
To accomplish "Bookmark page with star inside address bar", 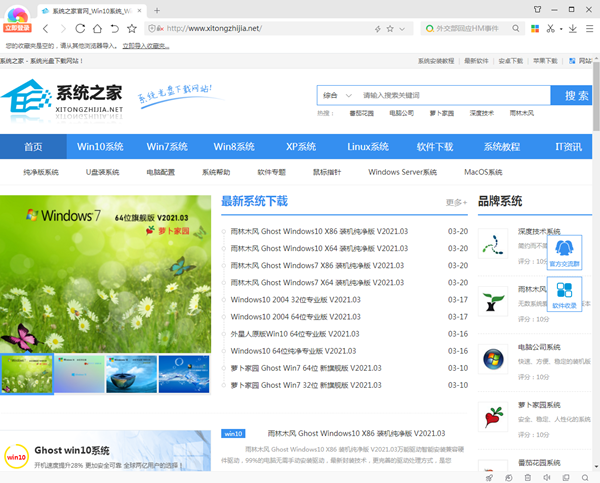I will (x=390, y=29).
